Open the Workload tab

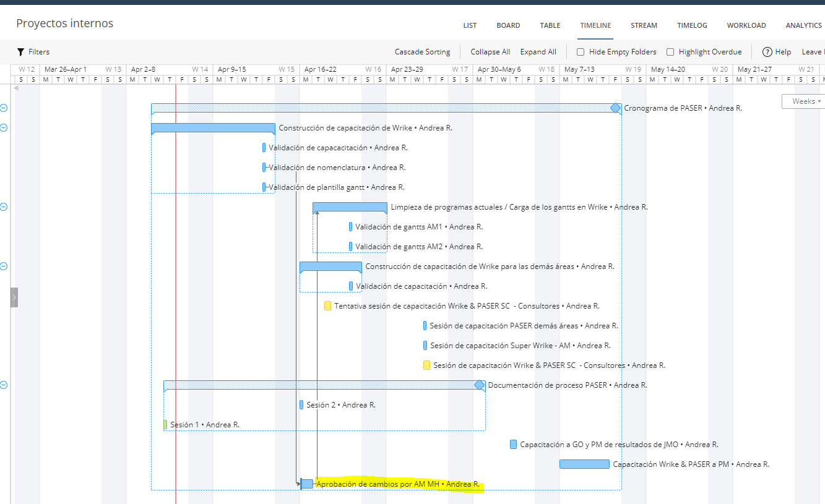(746, 25)
